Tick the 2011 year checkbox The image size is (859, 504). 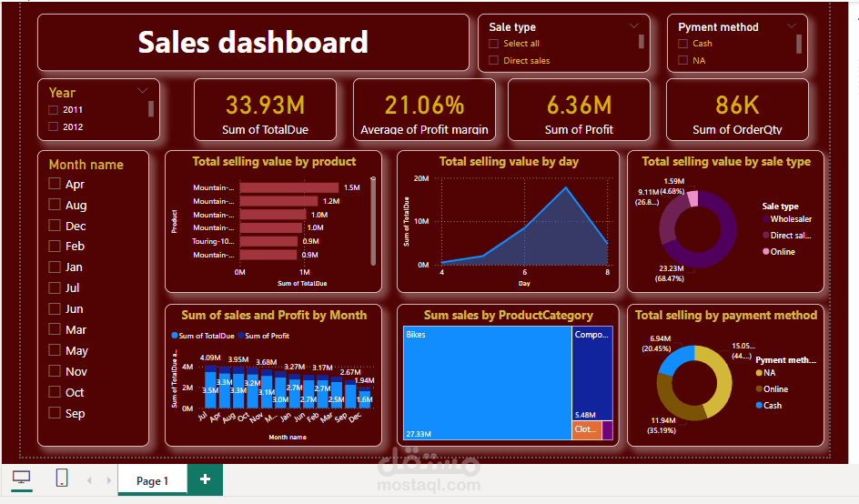pos(53,109)
